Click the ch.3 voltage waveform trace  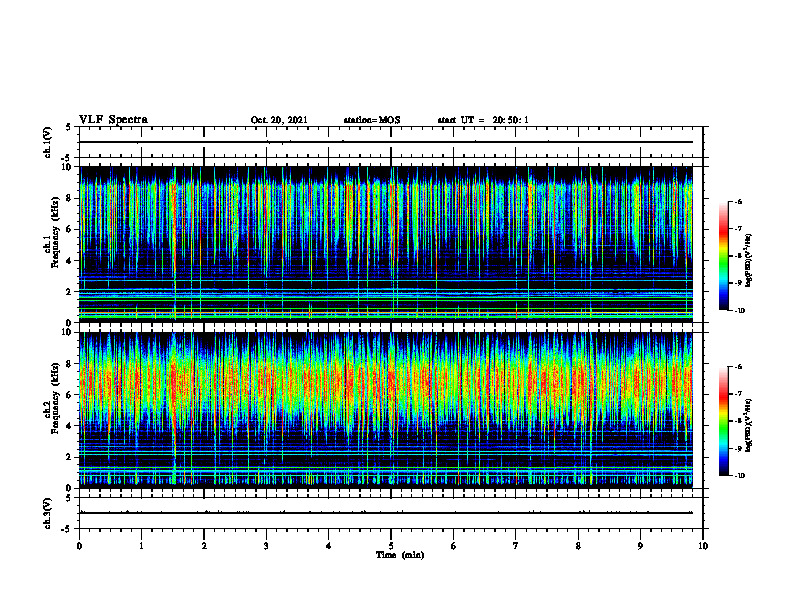tap(386, 513)
